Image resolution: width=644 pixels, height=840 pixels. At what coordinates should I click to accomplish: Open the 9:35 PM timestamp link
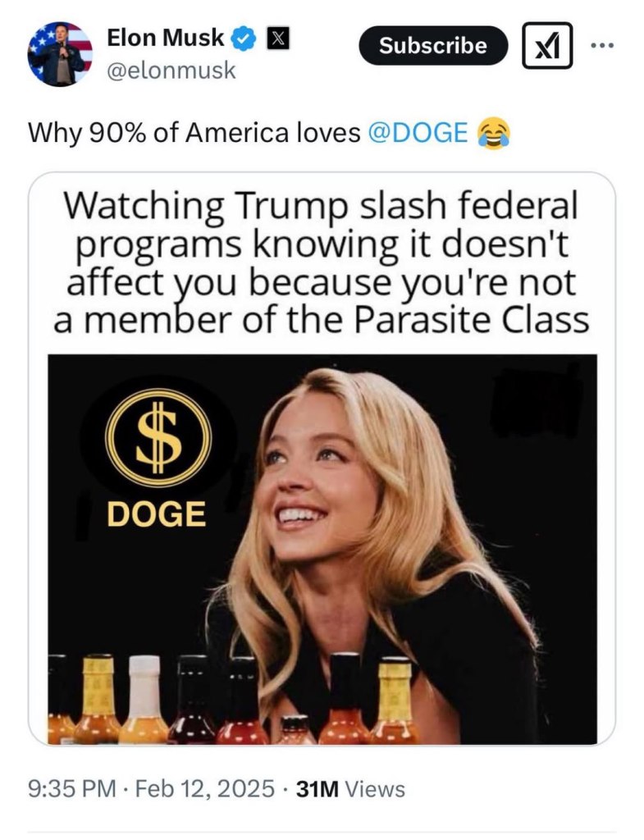click(x=72, y=788)
